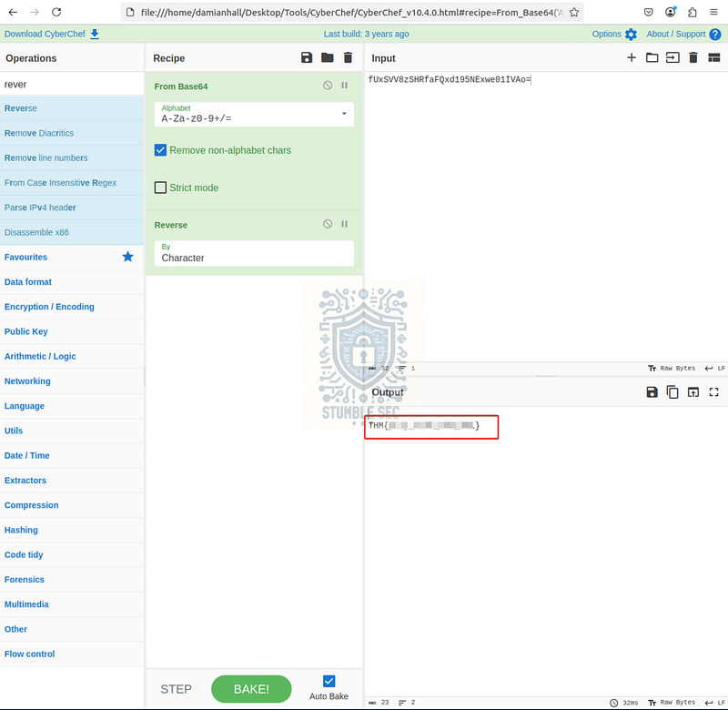Toggle Remove non-alphabet chars checkbox

160,150
